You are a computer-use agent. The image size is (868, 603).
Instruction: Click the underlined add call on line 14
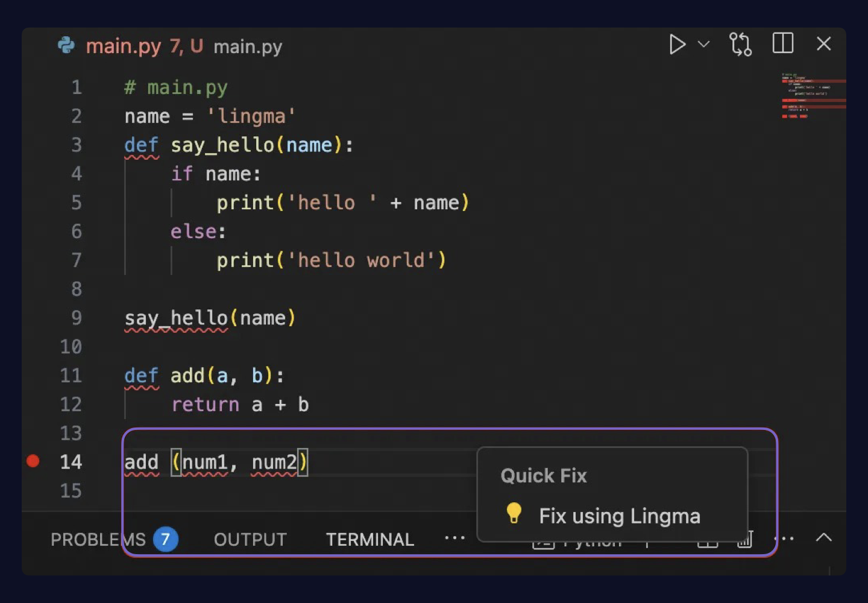[141, 463]
